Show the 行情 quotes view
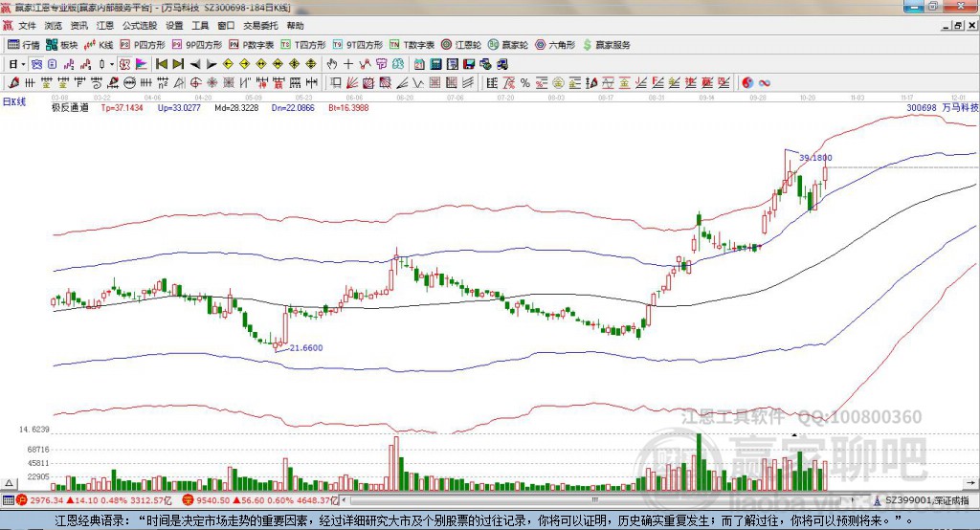Viewport: 980px width, 530px height. (24, 45)
